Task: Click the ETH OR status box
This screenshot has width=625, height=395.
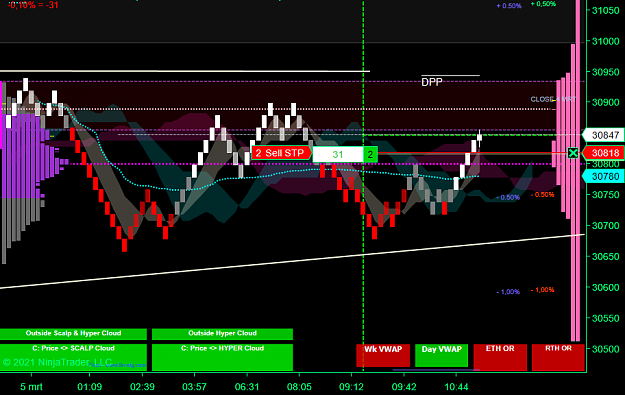Action: coord(500,357)
